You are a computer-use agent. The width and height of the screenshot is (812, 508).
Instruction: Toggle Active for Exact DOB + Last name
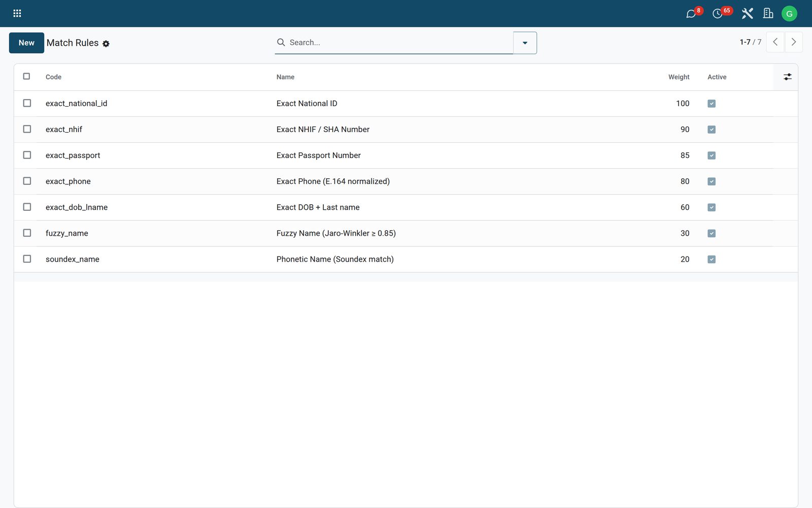coord(712,207)
